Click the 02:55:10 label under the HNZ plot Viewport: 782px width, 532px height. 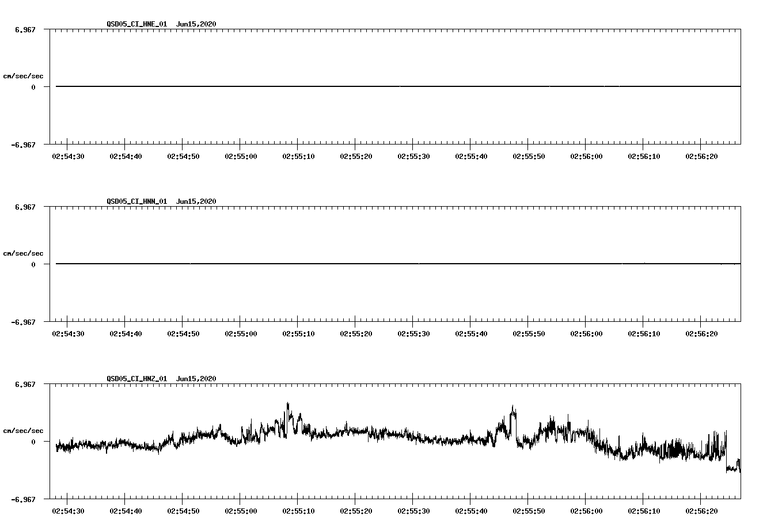click(x=298, y=511)
